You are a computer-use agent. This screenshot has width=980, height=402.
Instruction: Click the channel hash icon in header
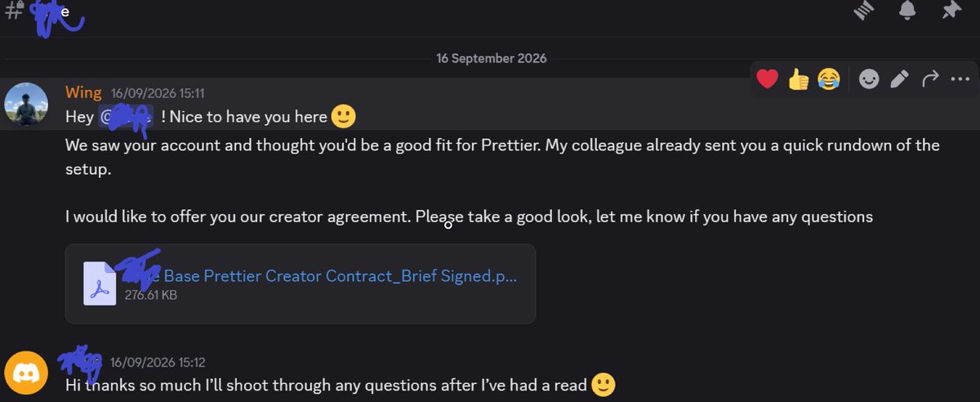(x=13, y=11)
